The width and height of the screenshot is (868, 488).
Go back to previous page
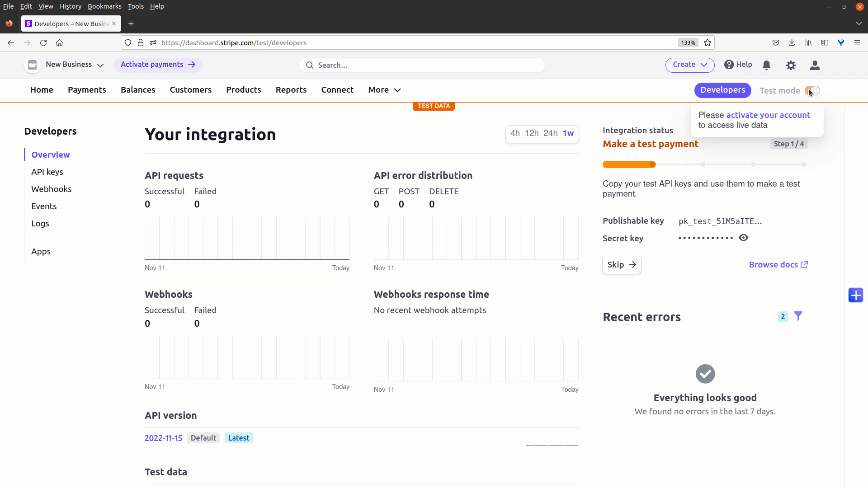click(x=11, y=42)
